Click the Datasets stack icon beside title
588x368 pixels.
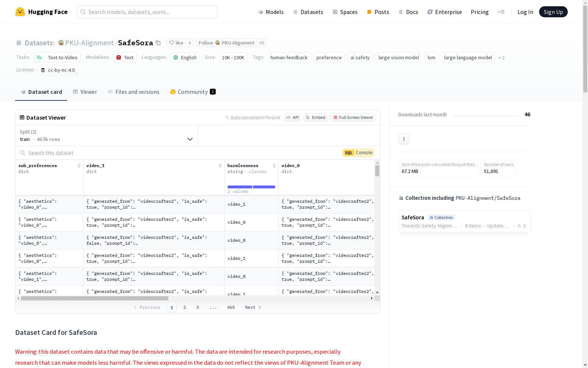19,43
